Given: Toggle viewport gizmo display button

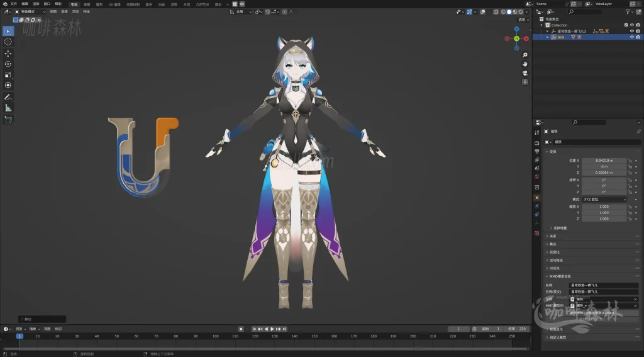Looking at the screenshot, I should coord(469,12).
